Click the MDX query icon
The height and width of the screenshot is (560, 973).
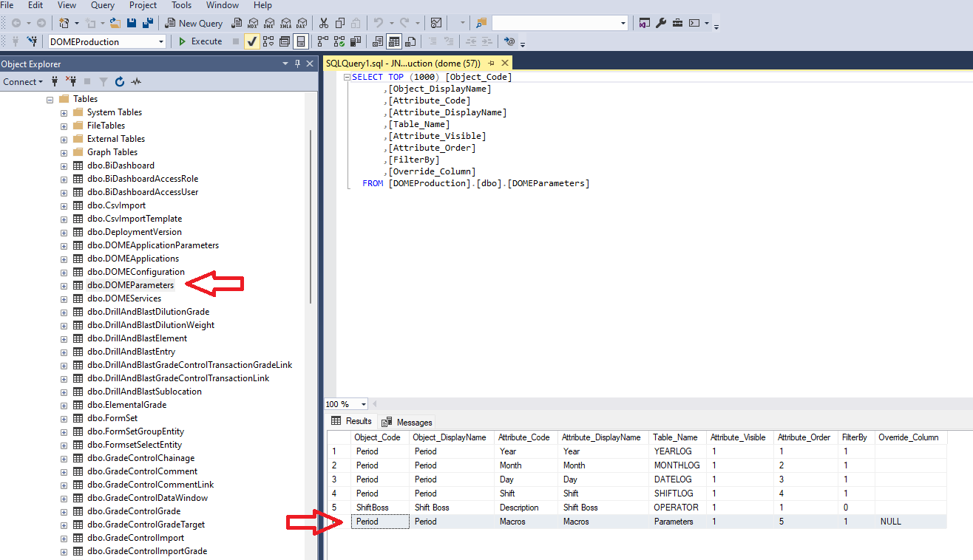pyautogui.click(x=252, y=23)
